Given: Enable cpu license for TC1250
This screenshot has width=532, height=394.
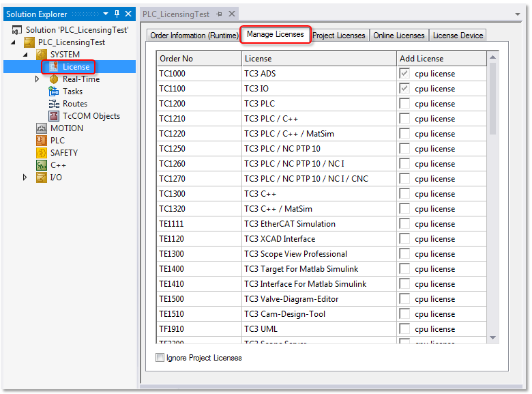Looking at the screenshot, I should (x=404, y=148).
